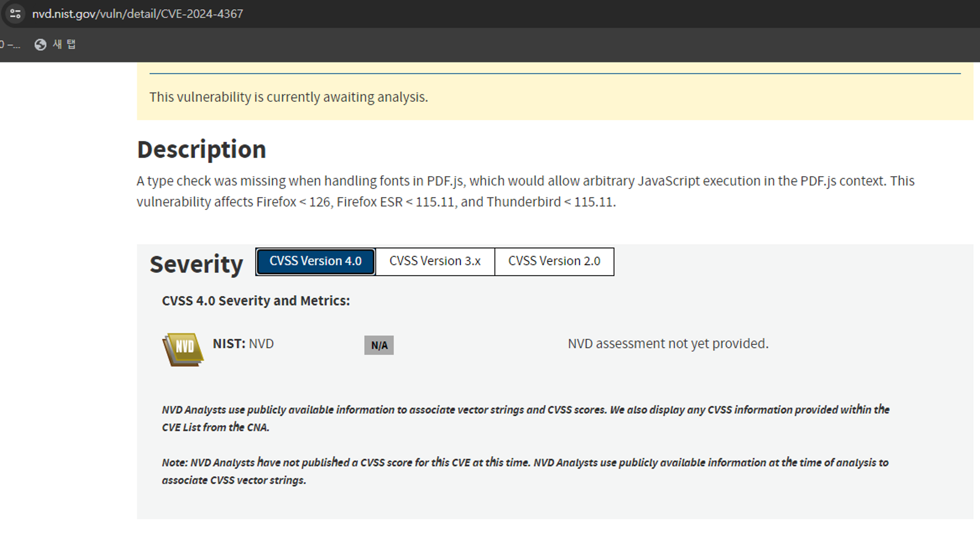Focus the nvd.nist.gov URL address field
Image resolution: width=980 pixels, height=540 pixels.
[137, 14]
